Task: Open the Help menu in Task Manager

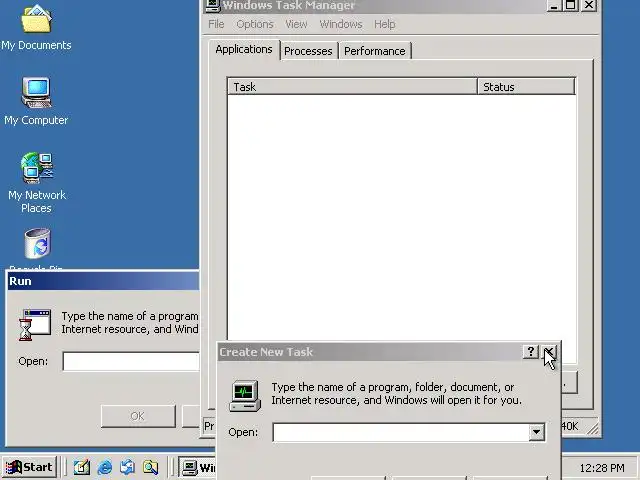Action: pyautogui.click(x=384, y=24)
